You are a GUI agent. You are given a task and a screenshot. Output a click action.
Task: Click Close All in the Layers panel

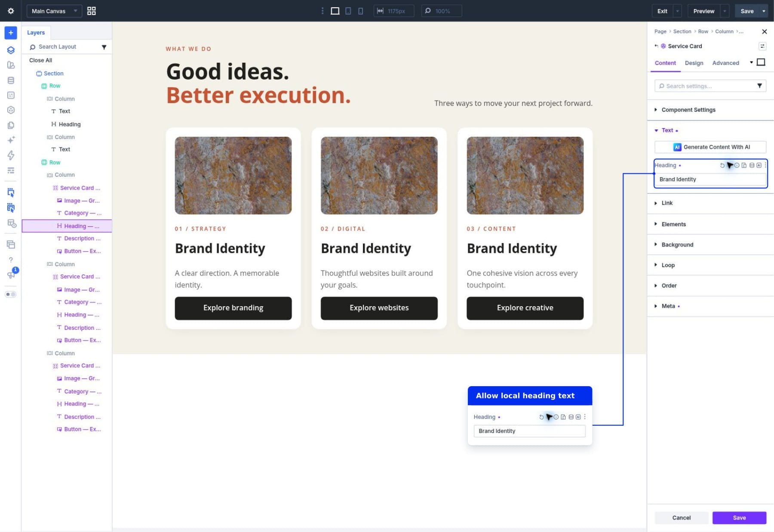click(40, 60)
